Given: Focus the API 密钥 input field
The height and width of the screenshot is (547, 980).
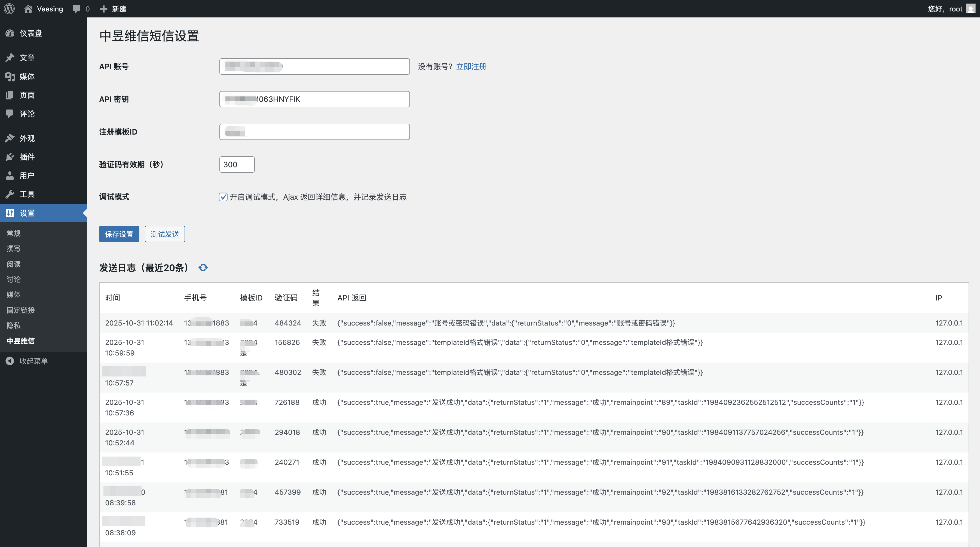Looking at the screenshot, I should (x=315, y=99).
